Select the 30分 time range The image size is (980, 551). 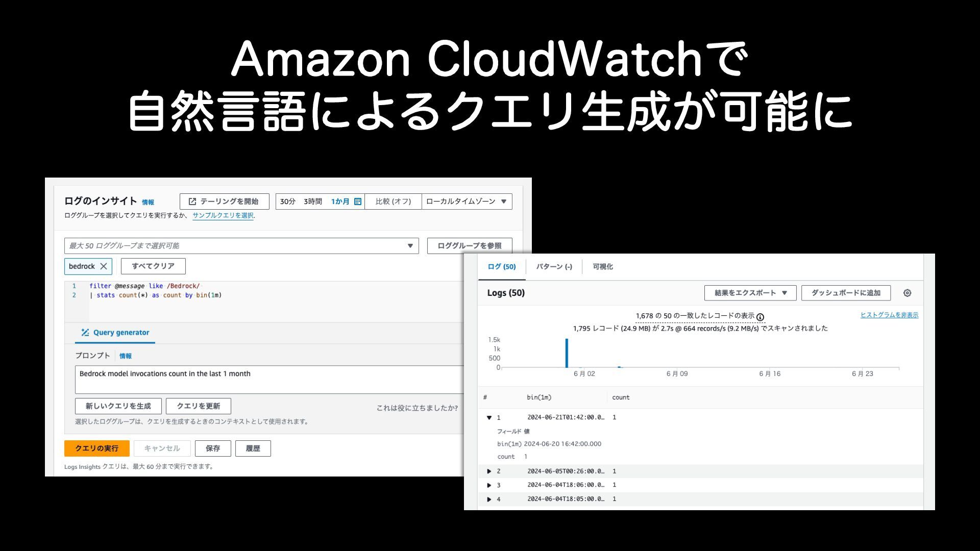[288, 202]
